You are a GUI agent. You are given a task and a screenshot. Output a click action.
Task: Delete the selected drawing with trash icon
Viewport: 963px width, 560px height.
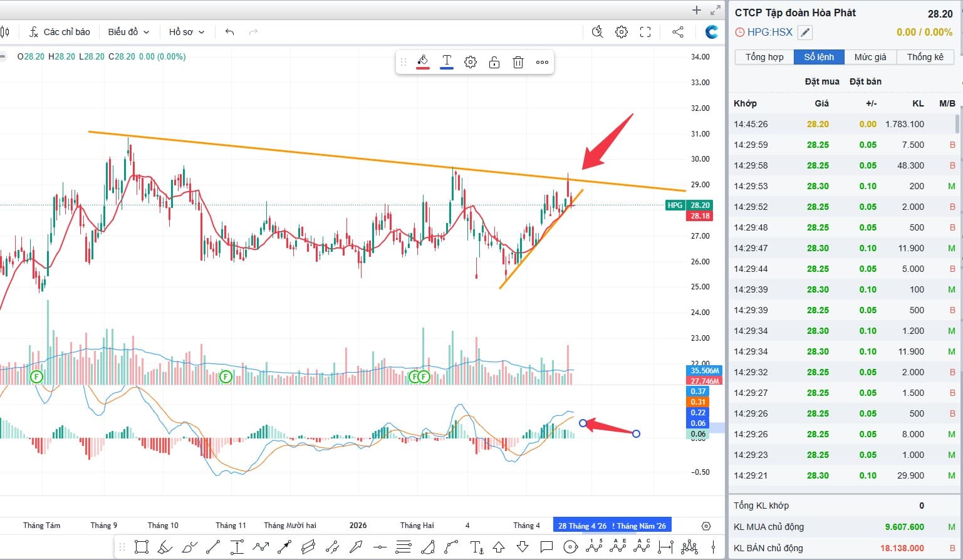point(518,62)
